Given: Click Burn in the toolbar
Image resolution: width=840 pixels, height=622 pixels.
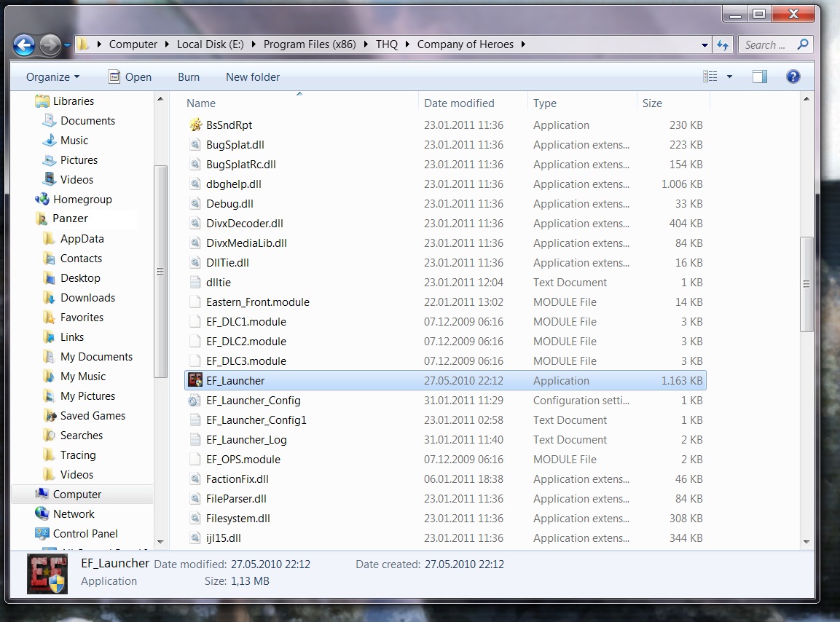Looking at the screenshot, I should 189,77.
